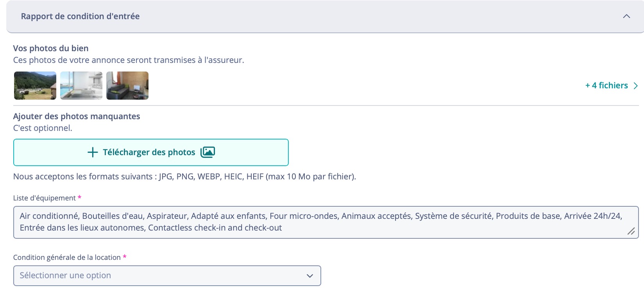Click inside the Liste d'équipement text area
This screenshot has width=644, height=297.
pyautogui.click(x=326, y=222)
